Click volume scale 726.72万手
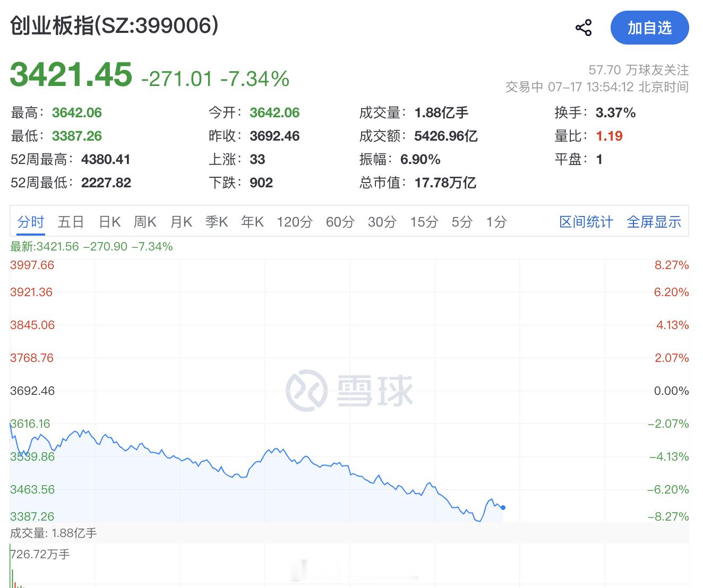 click(40, 554)
